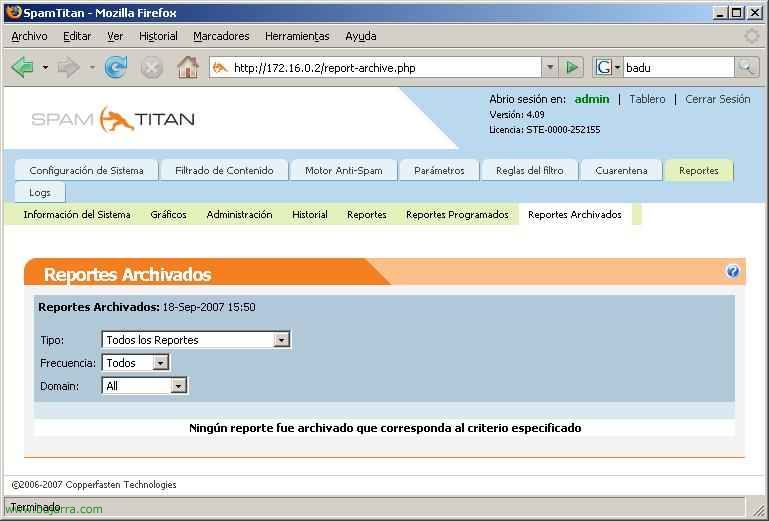The height and width of the screenshot is (521, 769).
Task: Reload the page with the refresh icon
Action: coord(116,67)
